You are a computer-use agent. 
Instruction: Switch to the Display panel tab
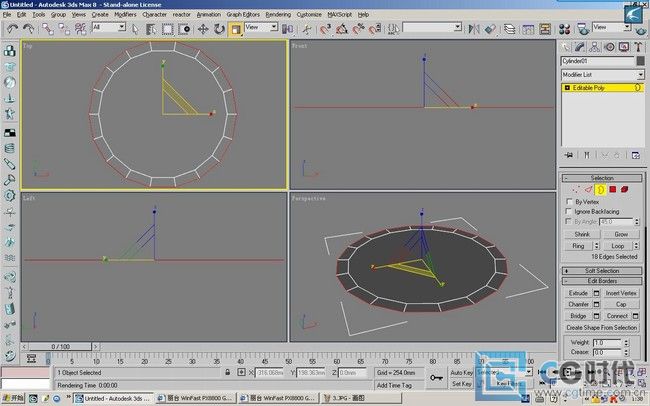click(624, 47)
